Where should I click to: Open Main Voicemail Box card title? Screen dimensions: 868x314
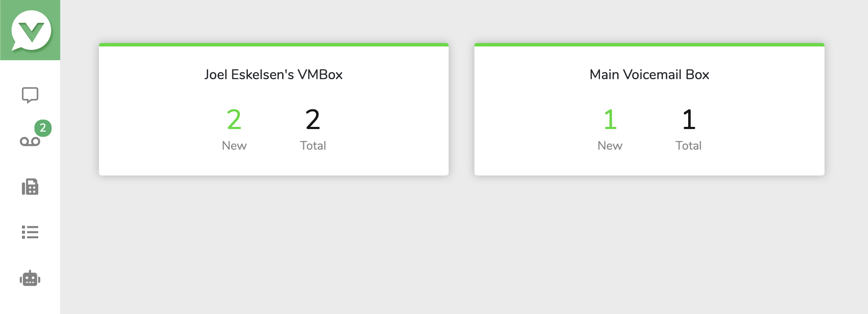(x=649, y=74)
